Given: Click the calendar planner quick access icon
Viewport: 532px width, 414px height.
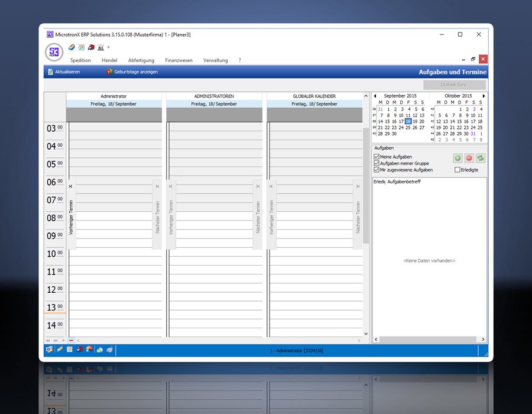Looking at the screenshot, I should 82,47.
